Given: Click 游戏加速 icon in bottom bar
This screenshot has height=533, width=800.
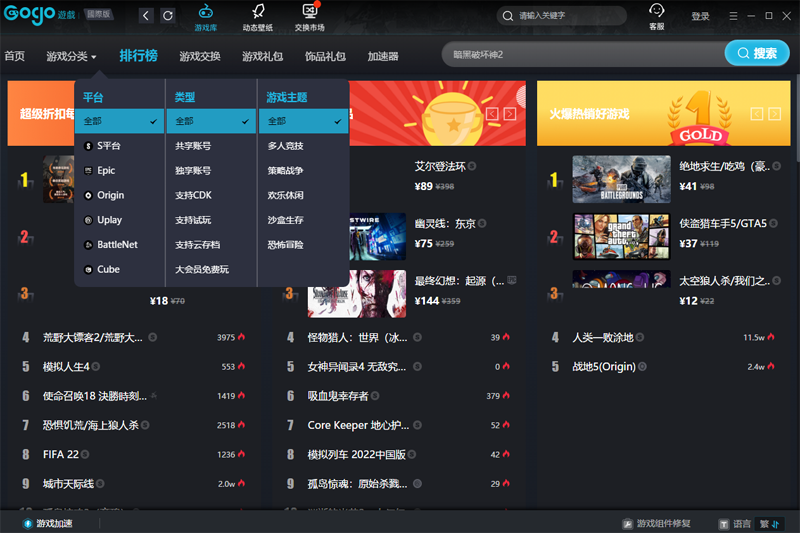Looking at the screenshot, I should [x=28, y=523].
